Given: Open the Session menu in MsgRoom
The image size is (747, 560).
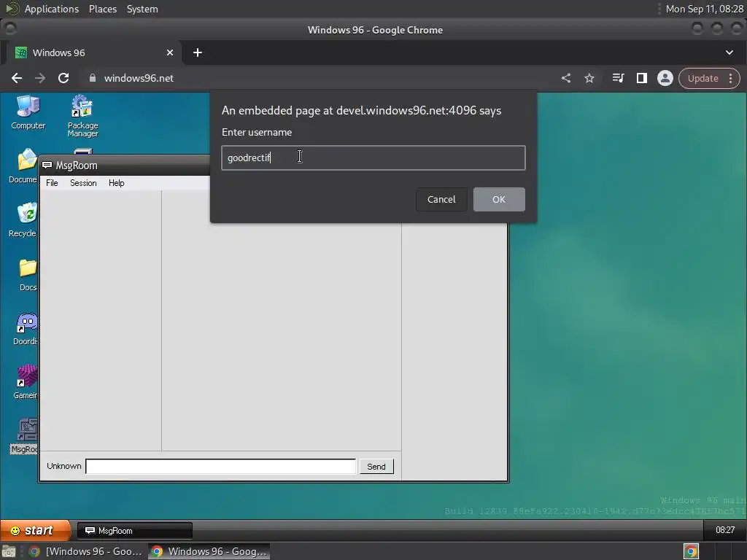Looking at the screenshot, I should tap(83, 183).
